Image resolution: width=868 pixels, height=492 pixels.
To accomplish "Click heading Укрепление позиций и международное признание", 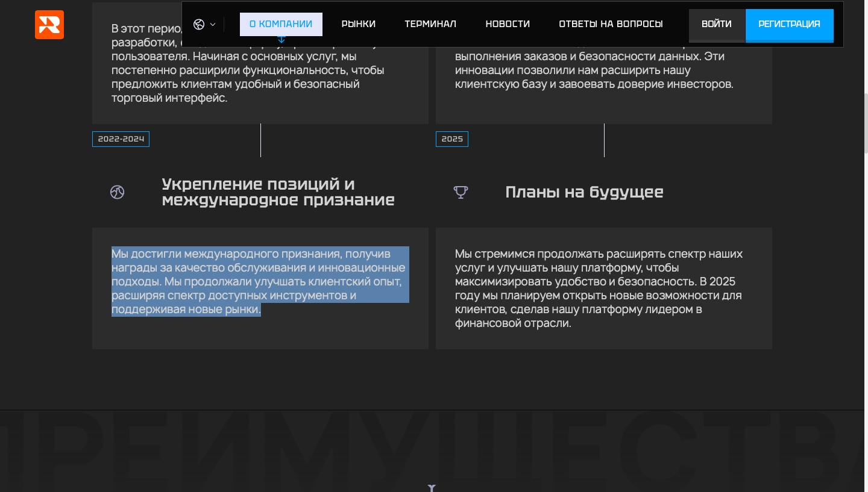I will point(278,192).
